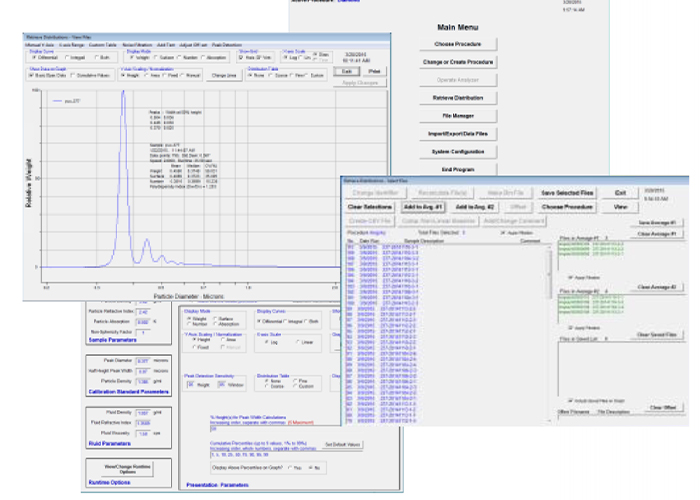The height and width of the screenshot is (500, 700).
Task: Open X axis Range menu in View Files
Action: pos(72,45)
